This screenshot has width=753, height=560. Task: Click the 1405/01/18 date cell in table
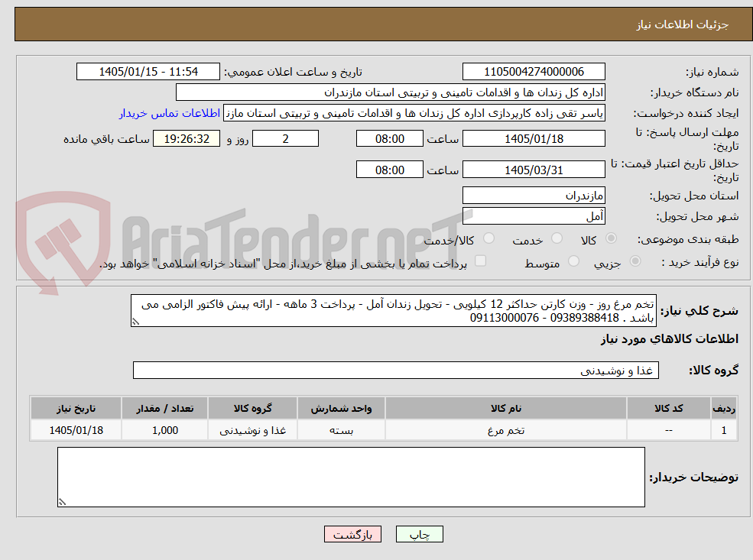coord(76,430)
